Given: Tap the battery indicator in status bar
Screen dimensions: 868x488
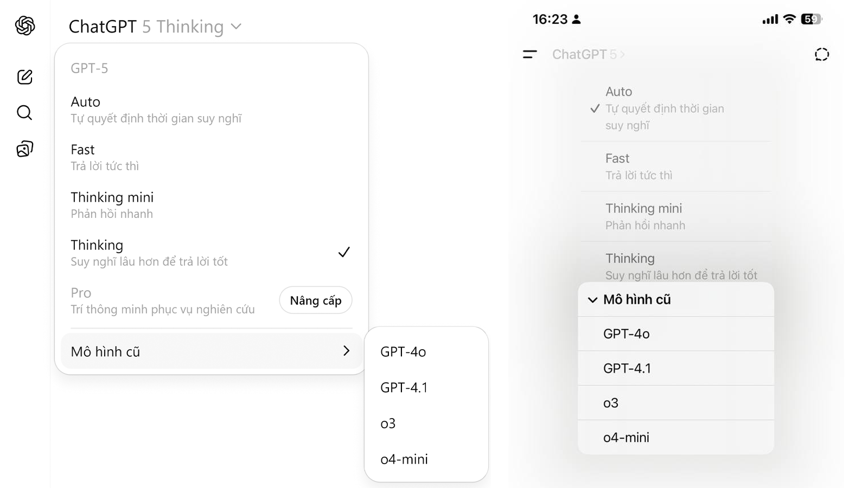Looking at the screenshot, I should coord(812,20).
